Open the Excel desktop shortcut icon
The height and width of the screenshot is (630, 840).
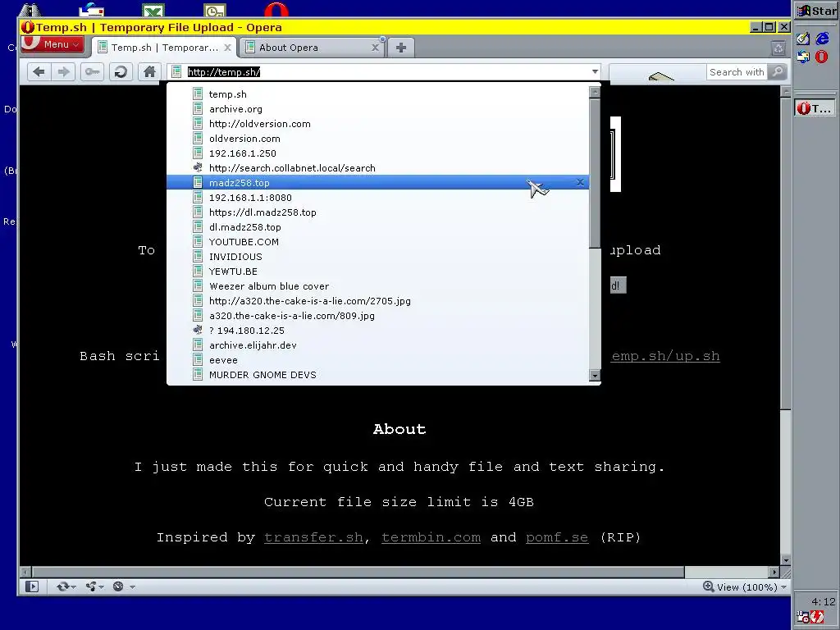click(x=153, y=10)
